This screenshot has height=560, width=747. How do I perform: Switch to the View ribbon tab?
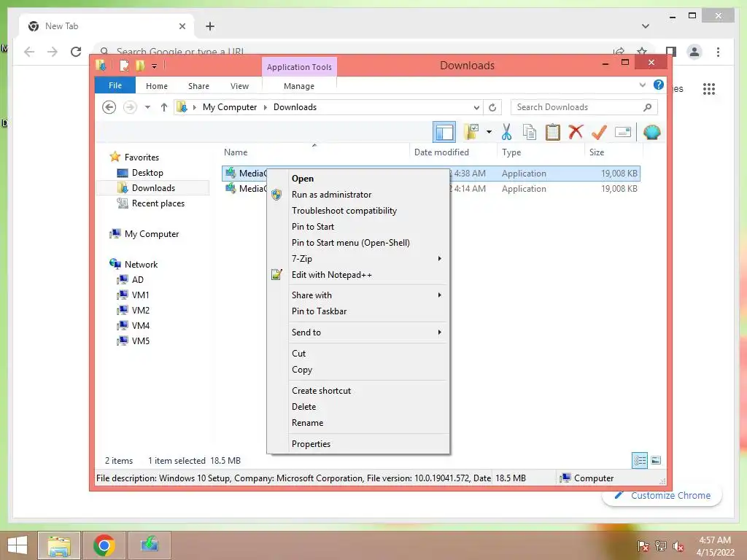[x=239, y=86]
